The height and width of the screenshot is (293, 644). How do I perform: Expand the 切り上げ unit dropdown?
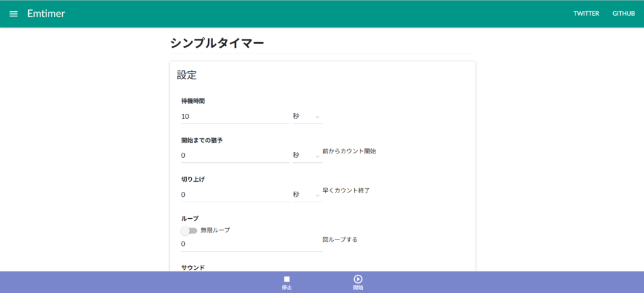pos(306,195)
